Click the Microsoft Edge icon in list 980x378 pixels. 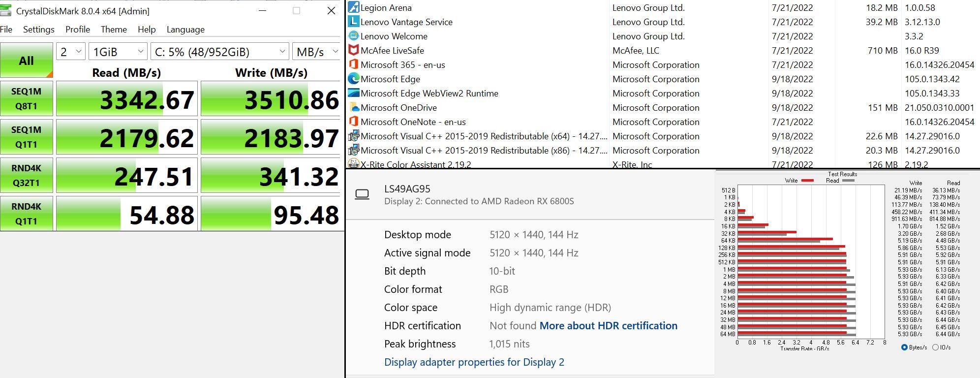point(353,79)
